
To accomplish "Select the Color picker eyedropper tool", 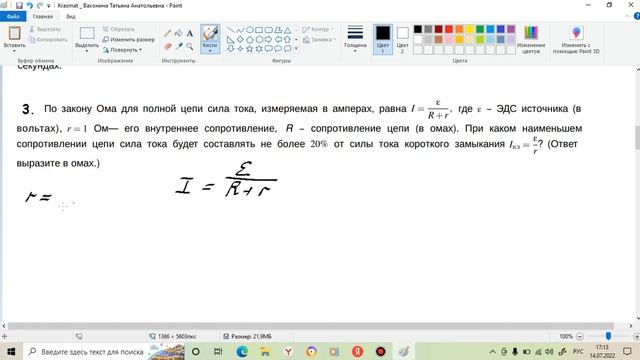I will [x=178, y=47].
